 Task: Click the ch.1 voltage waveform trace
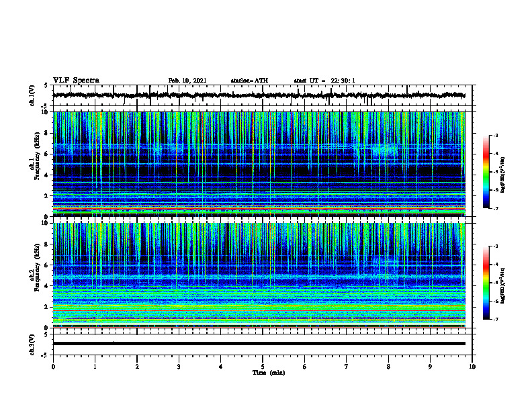click(x=259, y=95)
